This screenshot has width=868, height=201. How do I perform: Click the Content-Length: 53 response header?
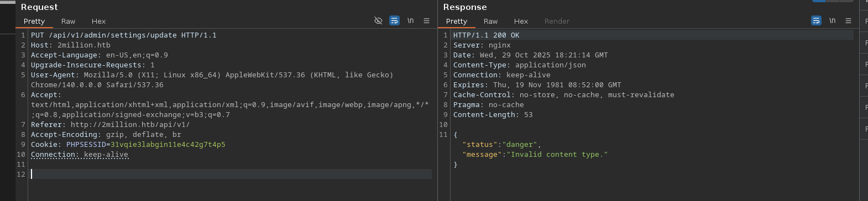pos(493,114)
